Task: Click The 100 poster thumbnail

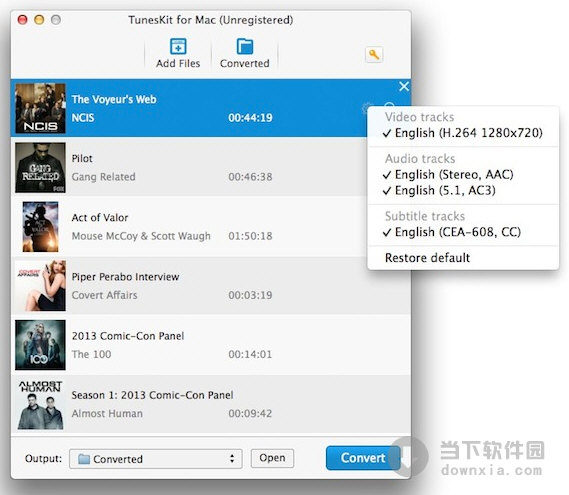Action: [x=40, y=345]
